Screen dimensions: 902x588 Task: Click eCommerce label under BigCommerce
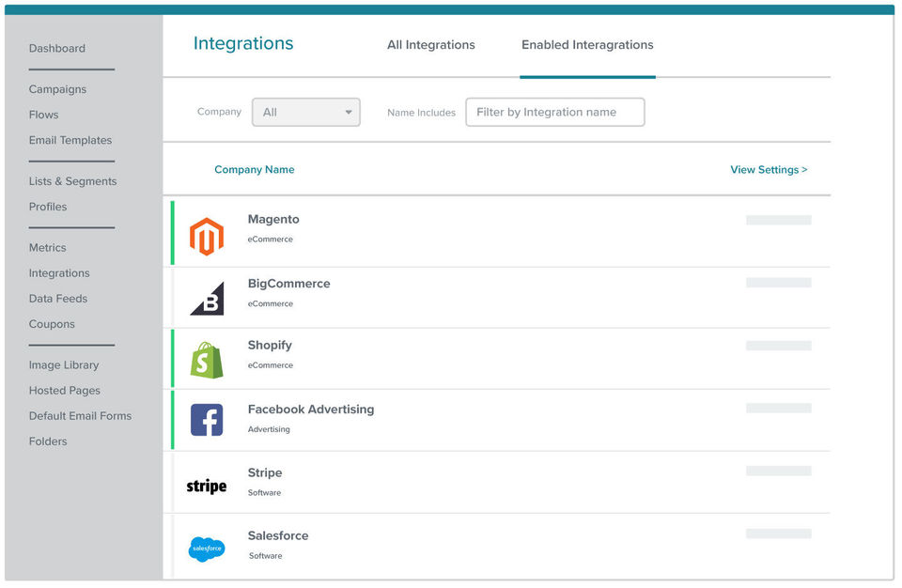(270, 303)
